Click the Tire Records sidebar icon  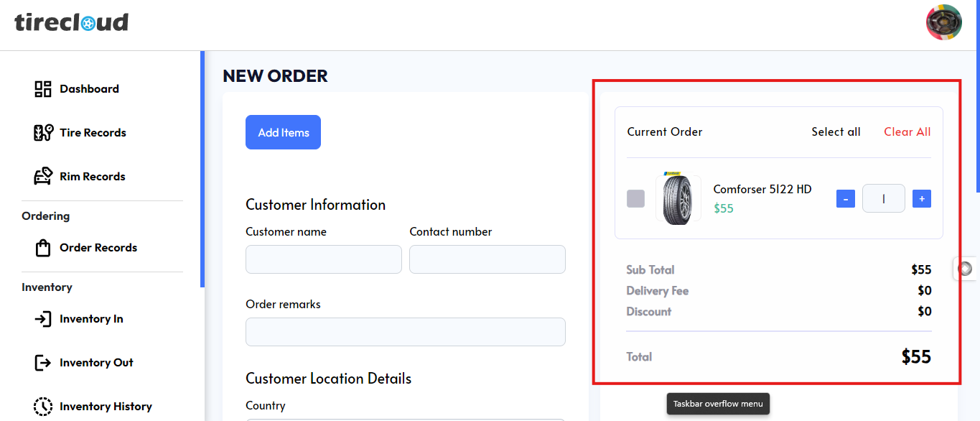click(x=43, y=133)
